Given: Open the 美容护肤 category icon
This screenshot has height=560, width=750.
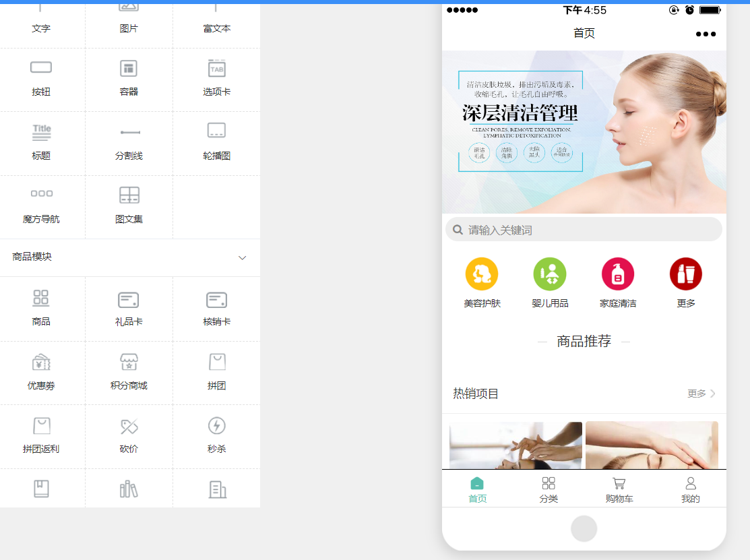Looking at the screenshot, I should pos(482,274).
